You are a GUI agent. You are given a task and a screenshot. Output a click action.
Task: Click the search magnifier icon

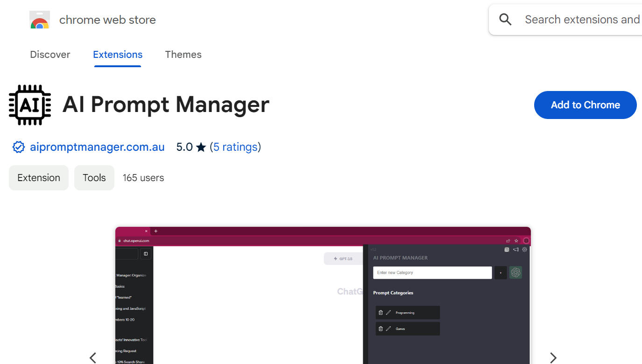click(x=505, y=19)
